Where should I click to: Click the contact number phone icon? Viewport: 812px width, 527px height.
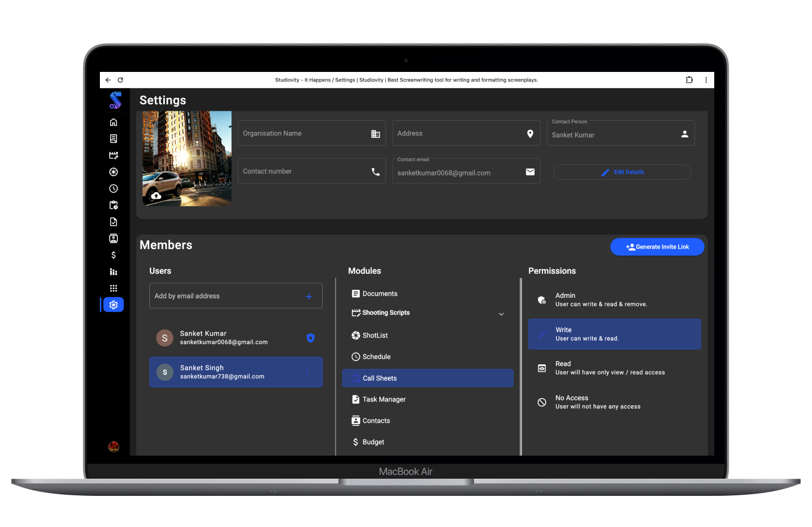375,172
